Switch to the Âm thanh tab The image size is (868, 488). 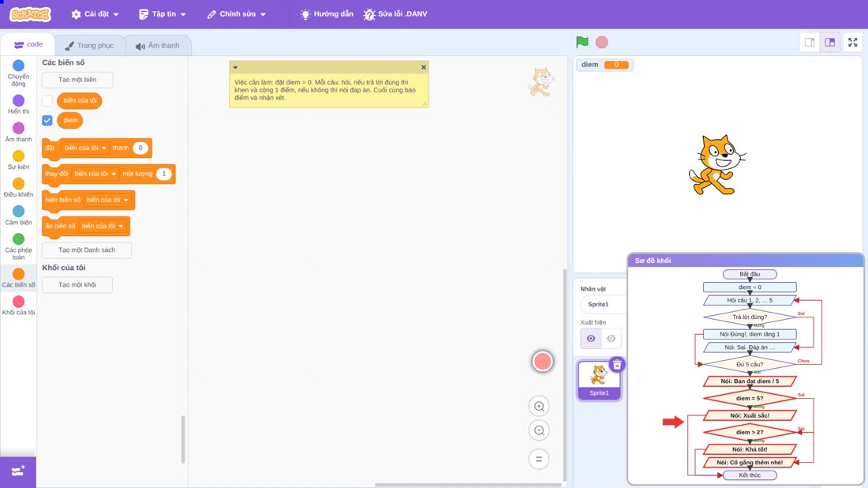tap(158, 46)
